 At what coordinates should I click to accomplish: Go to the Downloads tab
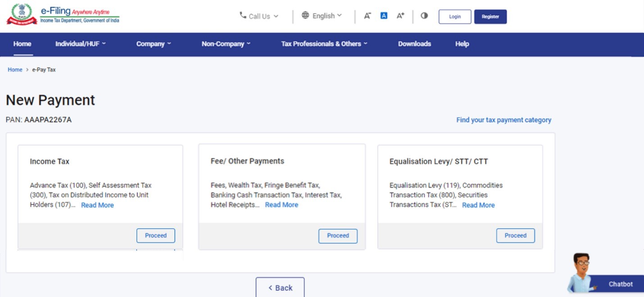point(414,44)
